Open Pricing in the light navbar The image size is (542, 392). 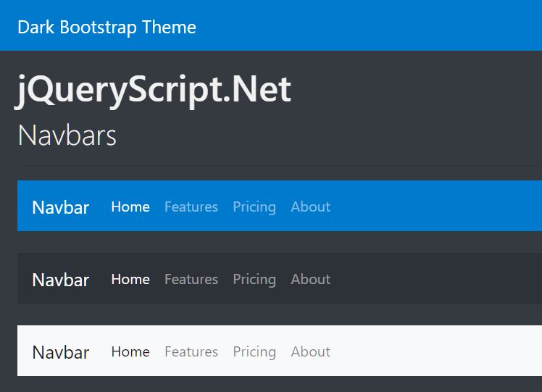click(x=254, y=352)
